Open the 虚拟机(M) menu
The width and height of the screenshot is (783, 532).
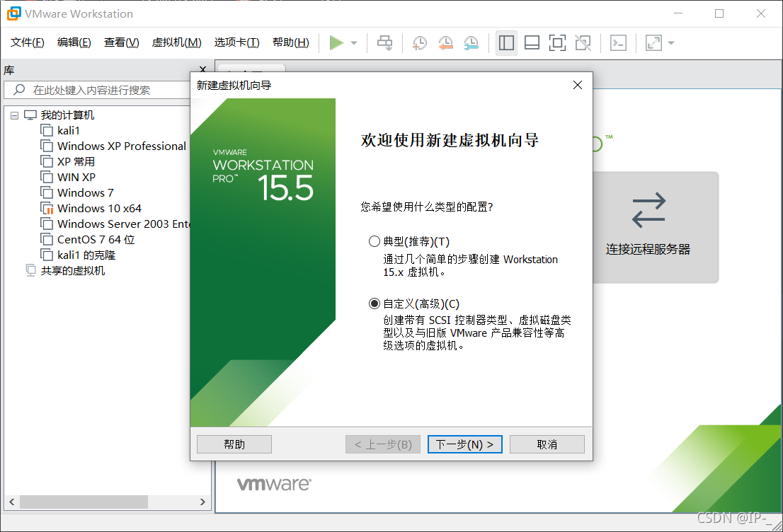pos(177,42)
